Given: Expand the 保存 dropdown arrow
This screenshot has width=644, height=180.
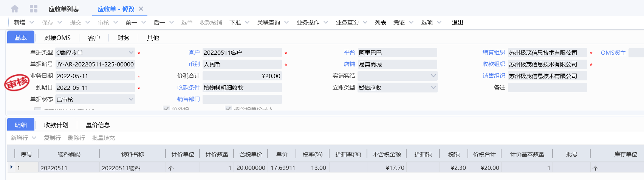Looking at the screenshot, I should (x=60, y=22).
